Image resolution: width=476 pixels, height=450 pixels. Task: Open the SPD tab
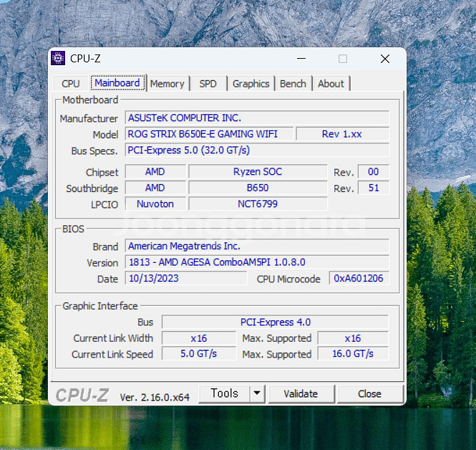(208, 84)
